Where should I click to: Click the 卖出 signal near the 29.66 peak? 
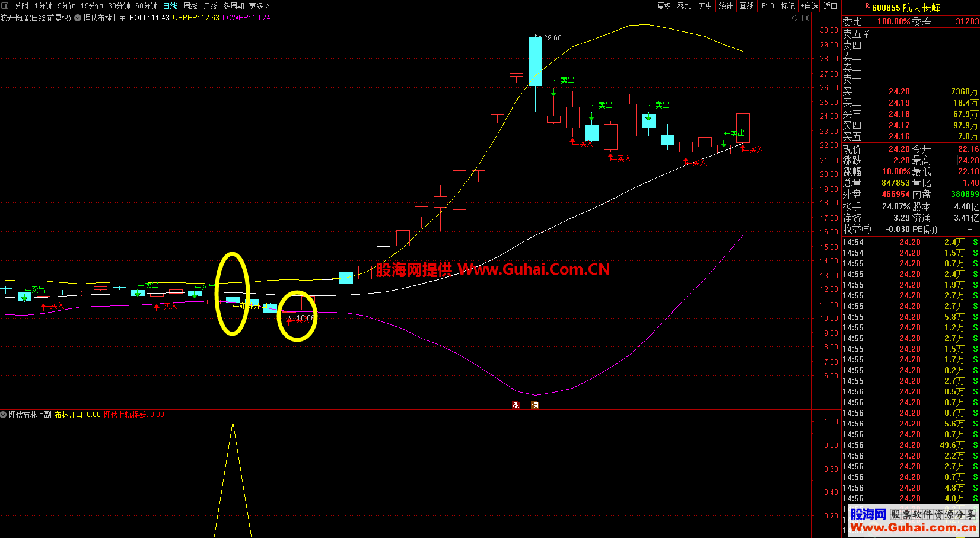coord(564,80)
